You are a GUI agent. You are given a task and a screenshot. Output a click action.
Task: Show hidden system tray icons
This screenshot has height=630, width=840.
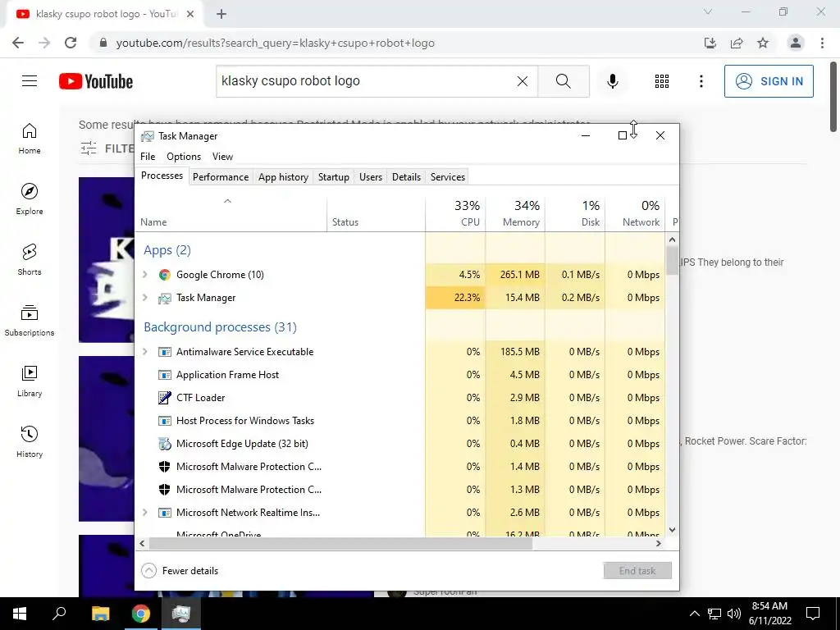click(694, 614)
